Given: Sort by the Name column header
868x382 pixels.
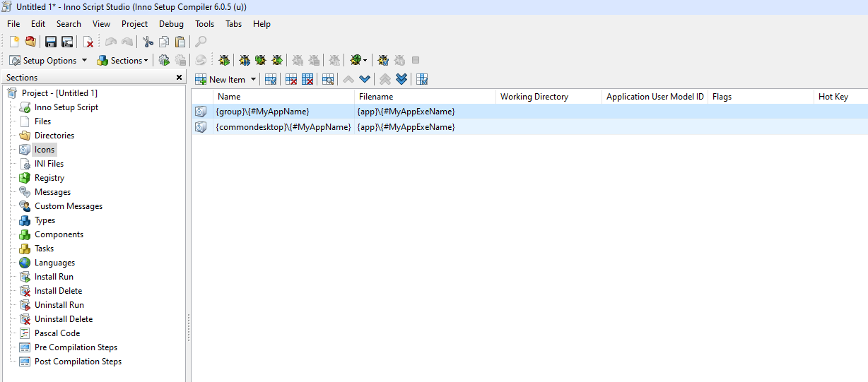Looking at the screenshot, I should 283,97.
